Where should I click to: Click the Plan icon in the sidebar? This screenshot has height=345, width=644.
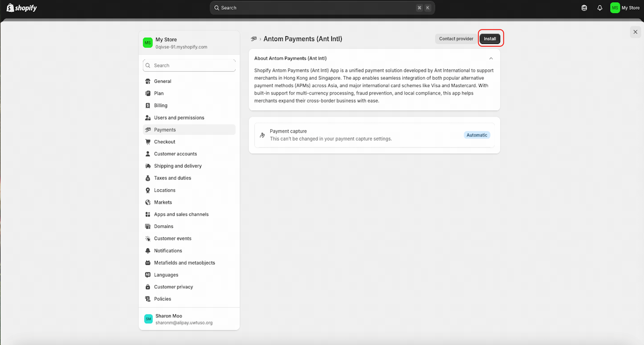148,94
